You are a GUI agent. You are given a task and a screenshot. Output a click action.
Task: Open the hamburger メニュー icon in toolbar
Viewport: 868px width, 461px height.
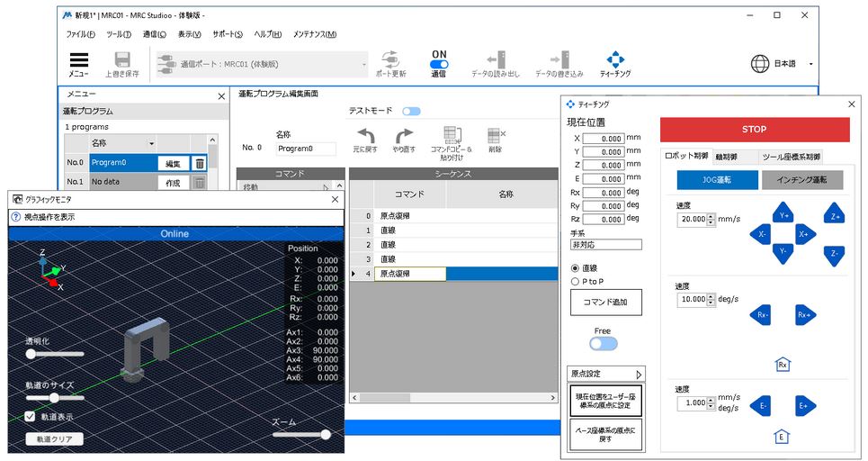pos(79,60)
